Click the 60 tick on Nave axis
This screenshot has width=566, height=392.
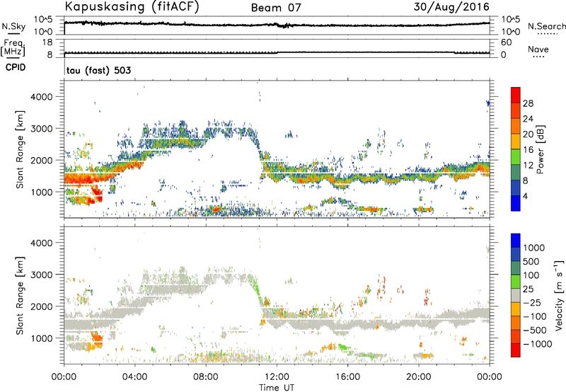(506, 42)
